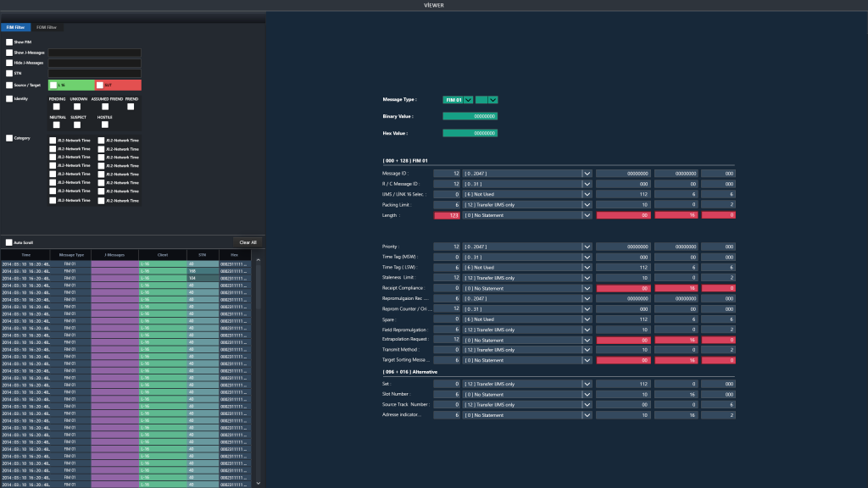868x488 pixels.
Task: Check the ASSUMED FRIEND identity checkbox
Action: coord(103,107)
